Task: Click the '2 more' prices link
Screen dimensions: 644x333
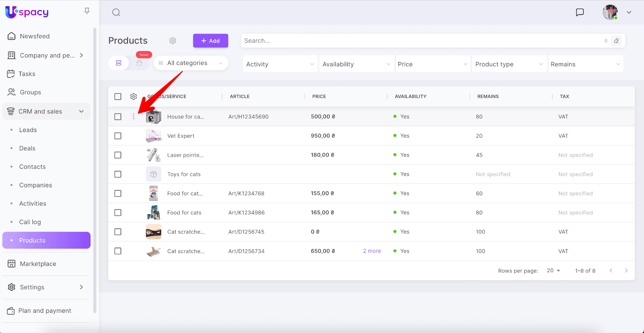Action: click(x=372, y=251)
